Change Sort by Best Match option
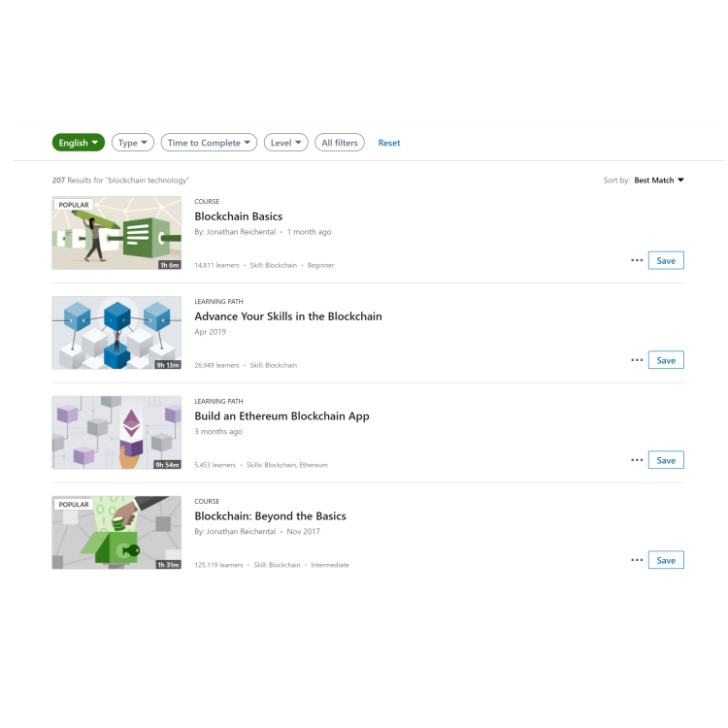728x728 pixels. 659,181
